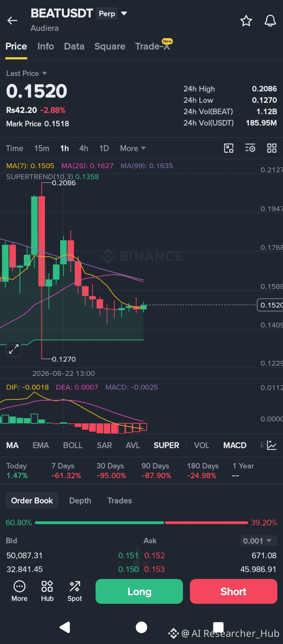Switch to the Square tab
The height and width of the screenshot is (644, 283).
[110, 46]
